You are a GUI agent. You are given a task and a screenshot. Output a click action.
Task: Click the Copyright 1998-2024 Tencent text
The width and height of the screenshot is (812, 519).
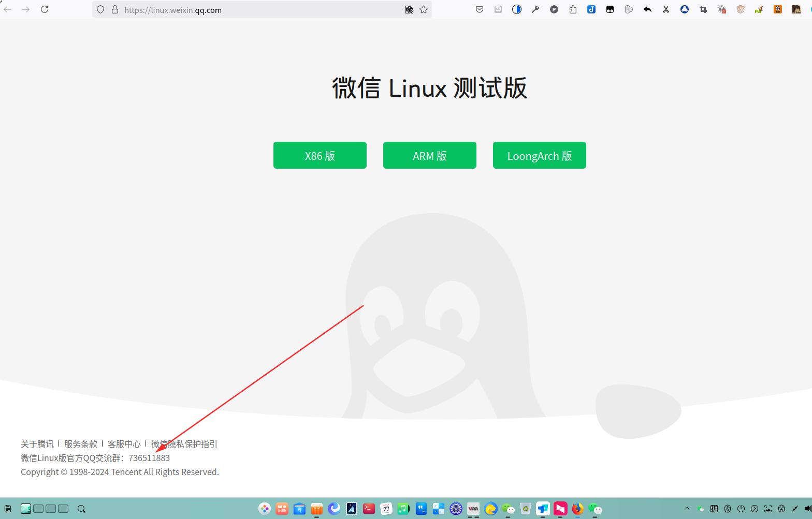pos(120,472)
